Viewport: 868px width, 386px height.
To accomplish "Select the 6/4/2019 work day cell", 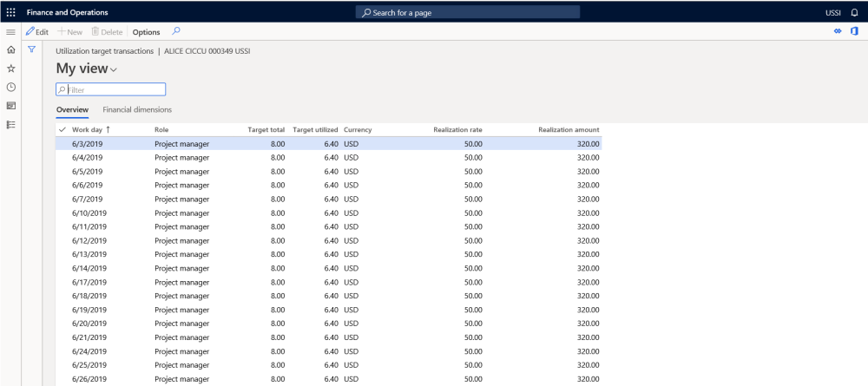I will point(88,158).
